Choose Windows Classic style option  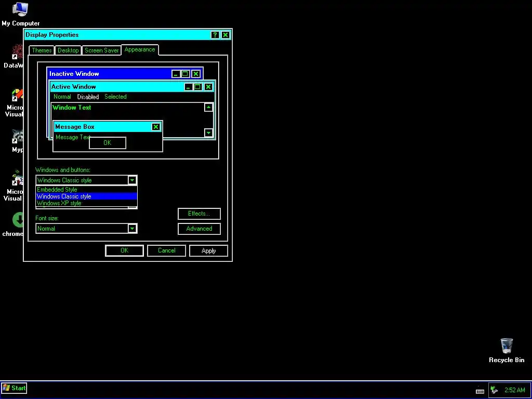[87, 196]
